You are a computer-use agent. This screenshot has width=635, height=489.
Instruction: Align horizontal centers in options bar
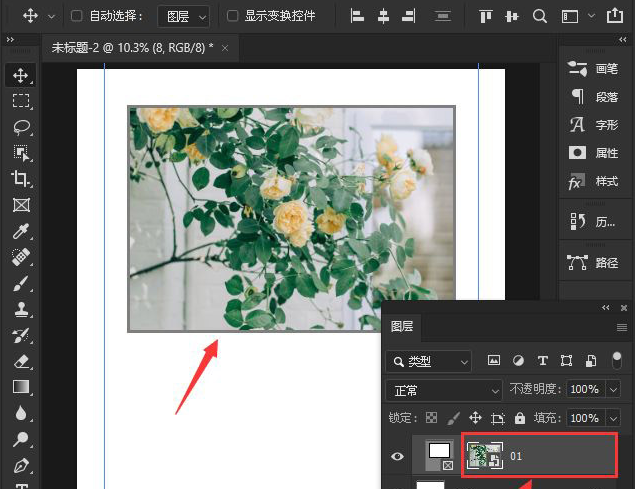(383, 16)
